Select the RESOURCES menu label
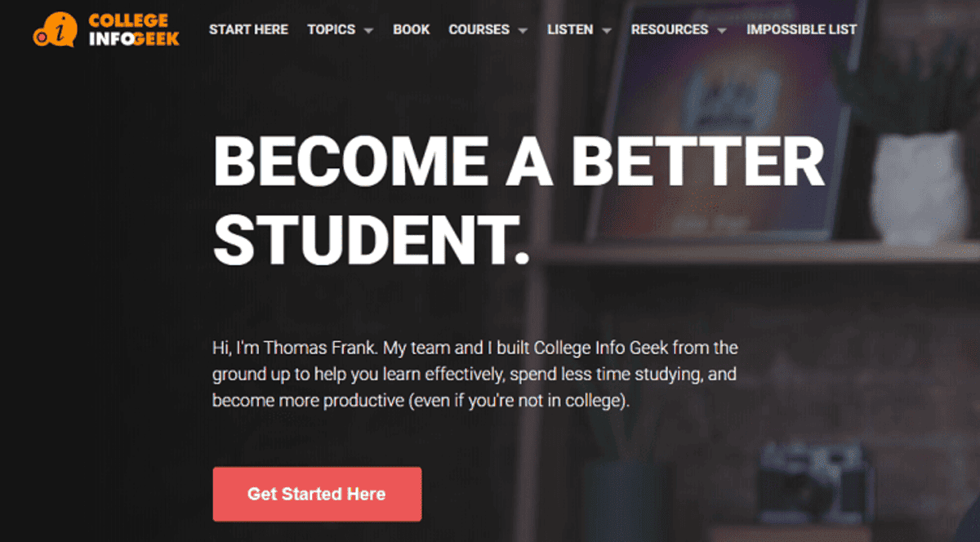This screenshot has height=542, width=980. [669, 29]
